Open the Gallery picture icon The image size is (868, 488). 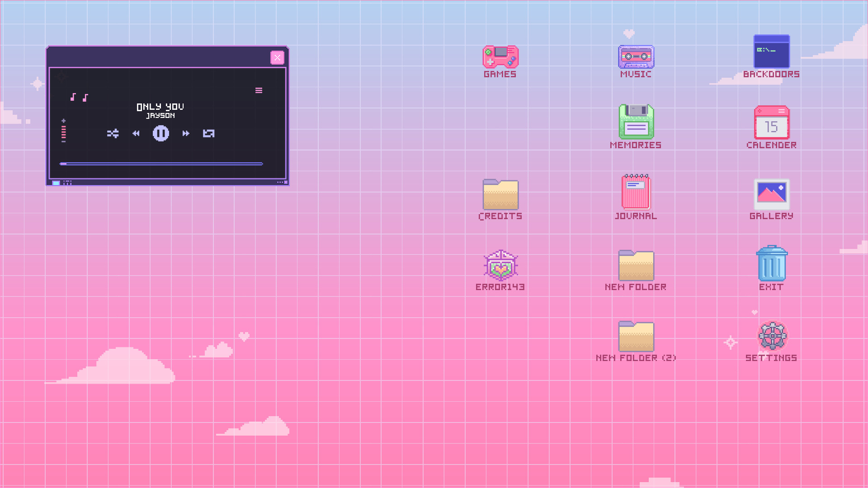(771, 194)
